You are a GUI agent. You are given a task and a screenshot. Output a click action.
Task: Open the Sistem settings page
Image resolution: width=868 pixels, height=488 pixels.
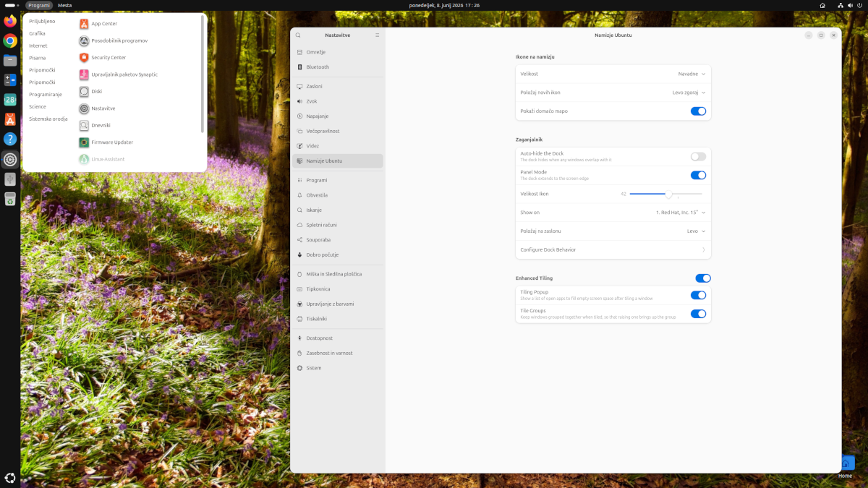click(x=338, y=368)
